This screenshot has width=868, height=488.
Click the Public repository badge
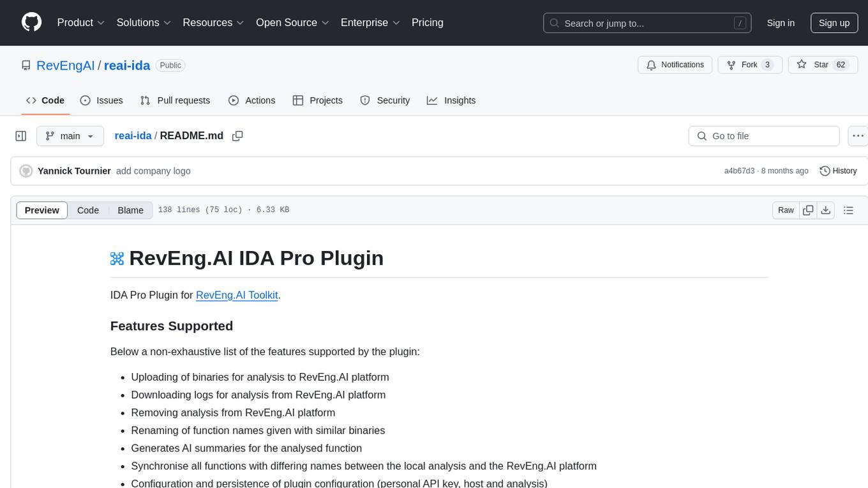pos(170,65)
